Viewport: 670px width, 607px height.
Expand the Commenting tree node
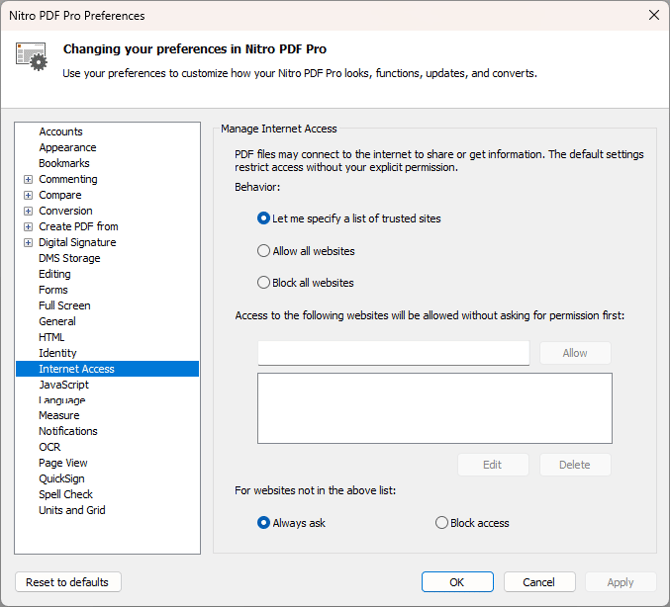coord(28,179)
